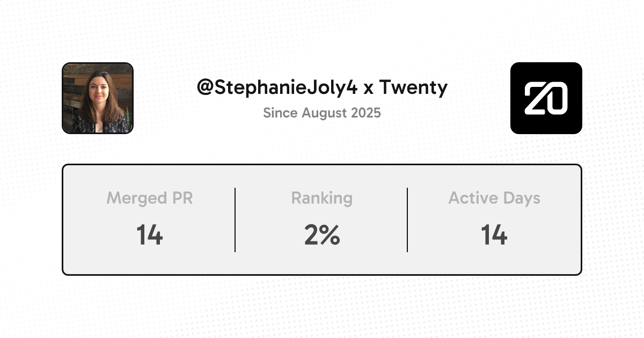Click the Twenty logo icon
This screenshot has height=338, width=644.
[x=546, y=98]
